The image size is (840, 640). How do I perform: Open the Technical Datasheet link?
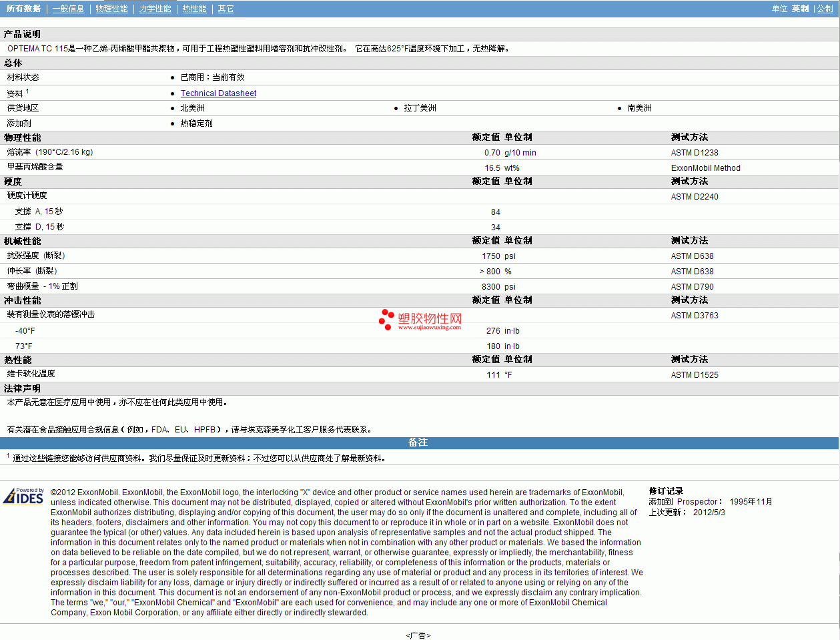(218, 93)
